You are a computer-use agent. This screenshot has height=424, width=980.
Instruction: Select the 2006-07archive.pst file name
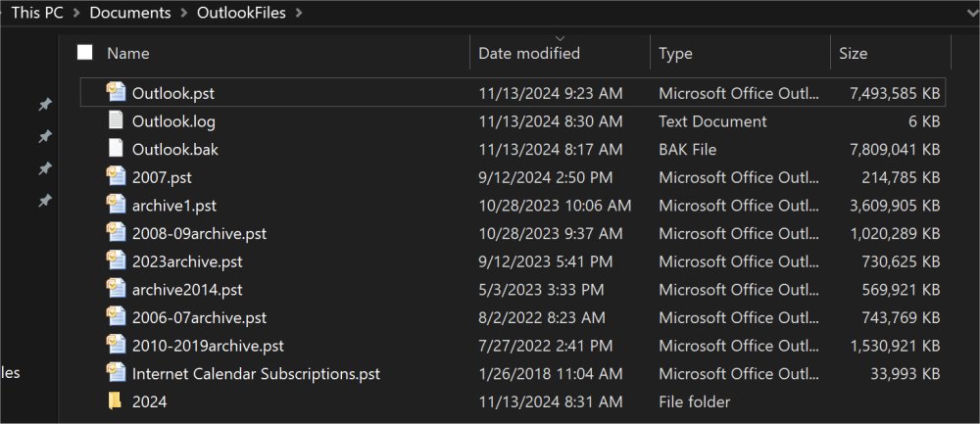pyautogui.click(x=199, y=317)
